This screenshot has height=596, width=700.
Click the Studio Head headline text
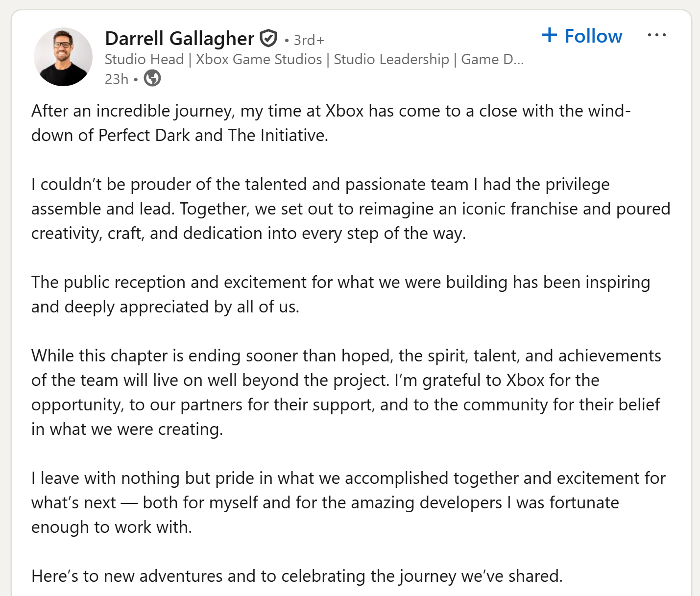tap(145, 59)
